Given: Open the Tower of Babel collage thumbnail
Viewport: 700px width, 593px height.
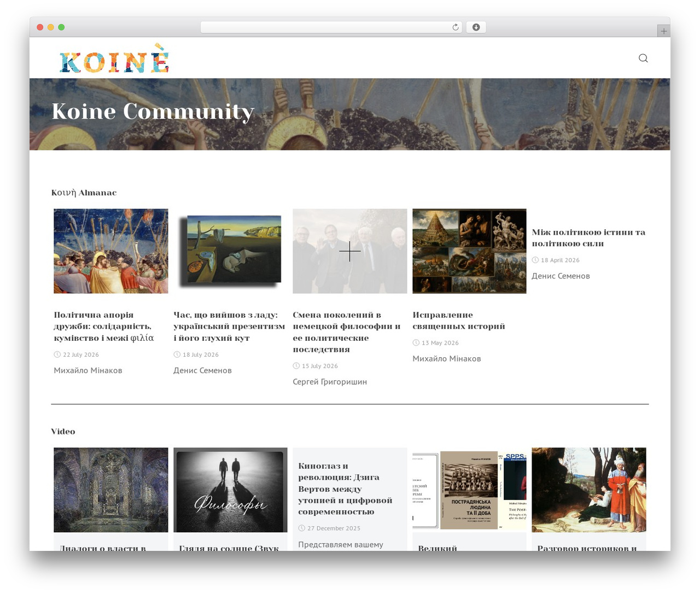Looking at the screenshot, I should click(x=469, y=251).
